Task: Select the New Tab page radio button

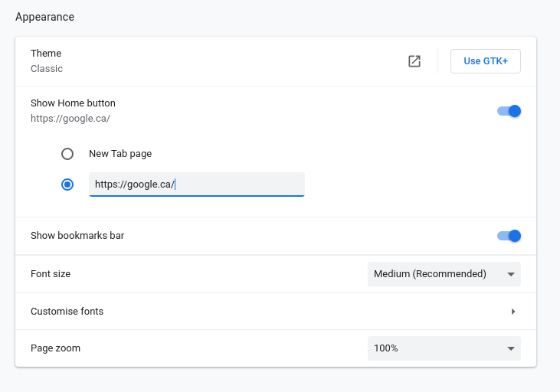Action: coord(67,154)
